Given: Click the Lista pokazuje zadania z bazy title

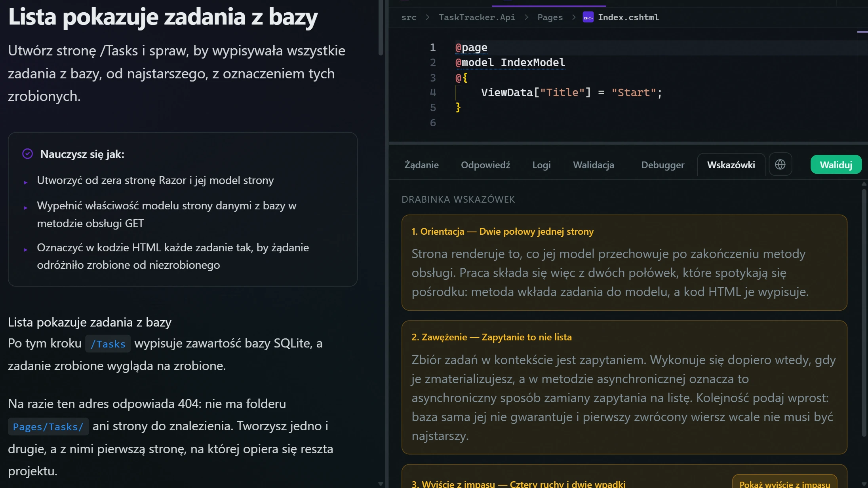Looking at the screenshot, I should point(163,17).
